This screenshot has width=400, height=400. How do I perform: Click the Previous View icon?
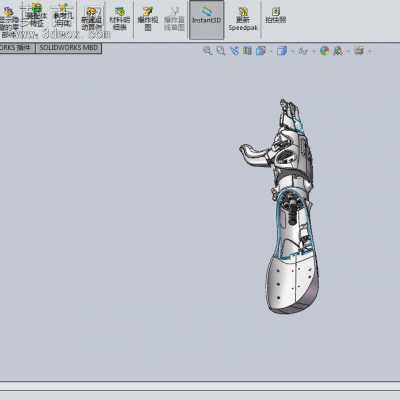[x=235, y=51]
